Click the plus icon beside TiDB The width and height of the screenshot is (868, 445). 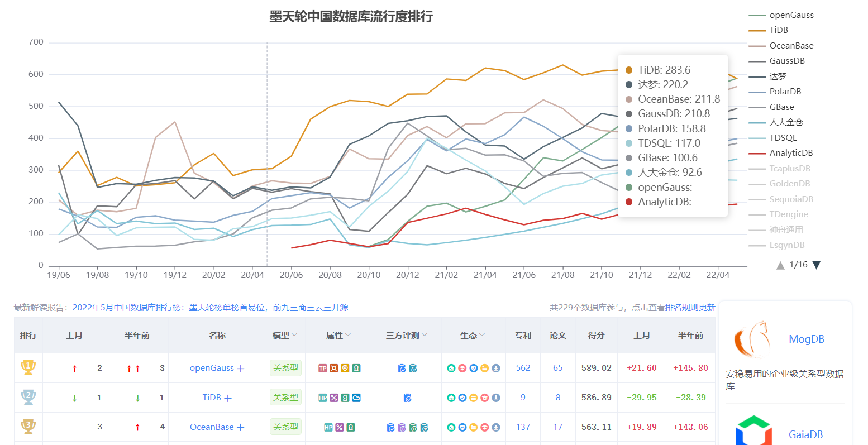point(228,398)
